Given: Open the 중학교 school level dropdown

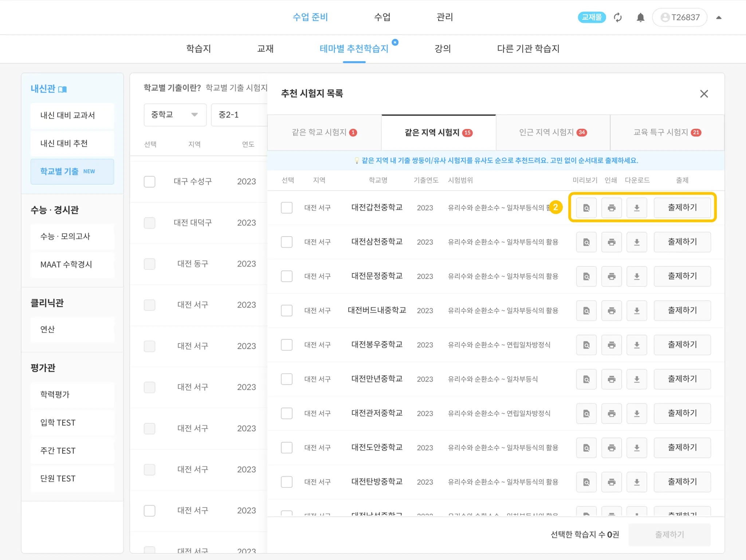Looking at the screenshot, I should 175,115.
